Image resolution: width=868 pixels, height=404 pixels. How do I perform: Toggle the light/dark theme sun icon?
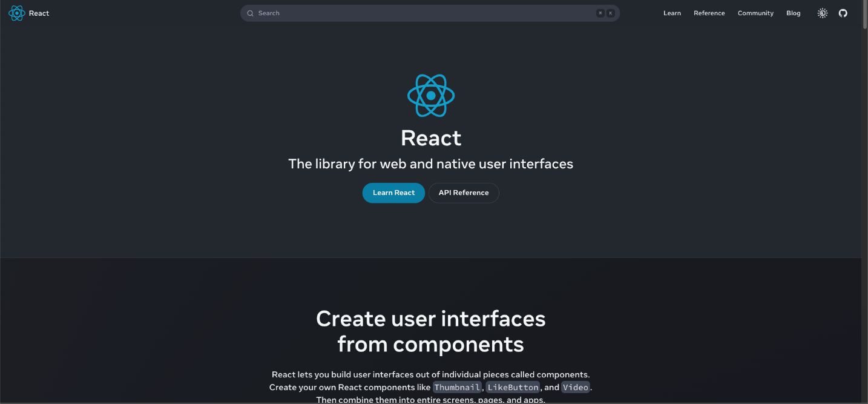[x=823, y=13]
